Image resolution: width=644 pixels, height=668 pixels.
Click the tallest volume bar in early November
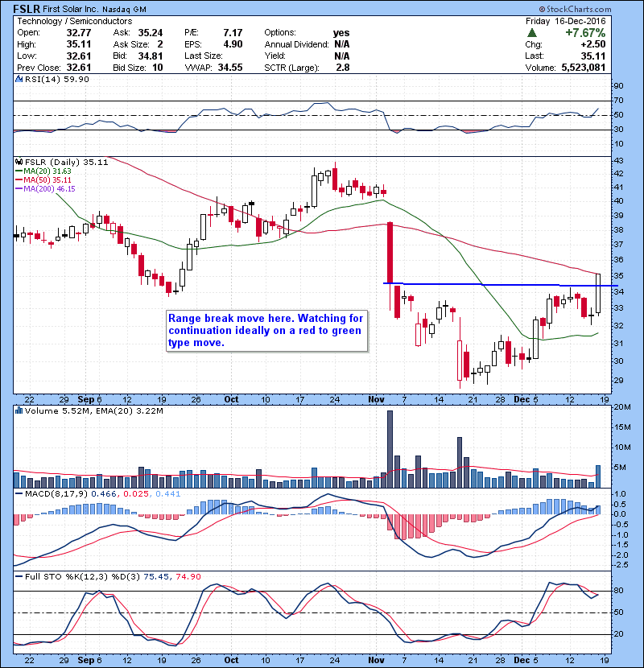click(390, 449)
